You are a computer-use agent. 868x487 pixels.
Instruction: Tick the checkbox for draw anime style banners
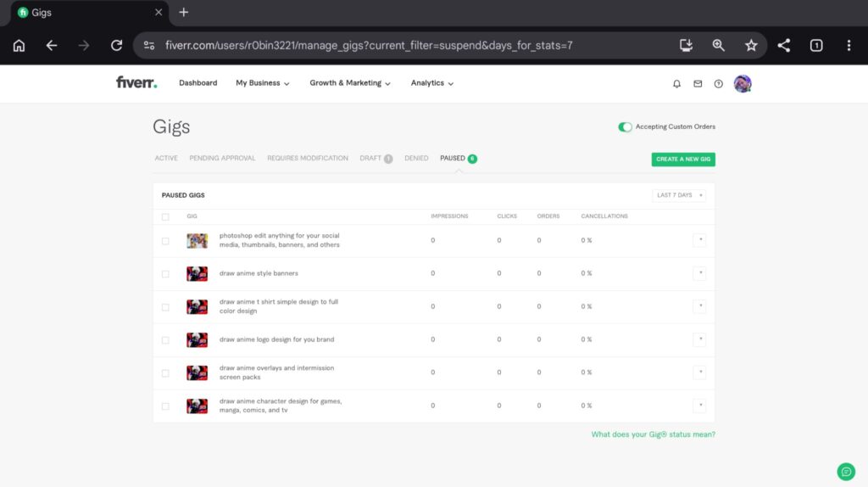coord(165,274)
